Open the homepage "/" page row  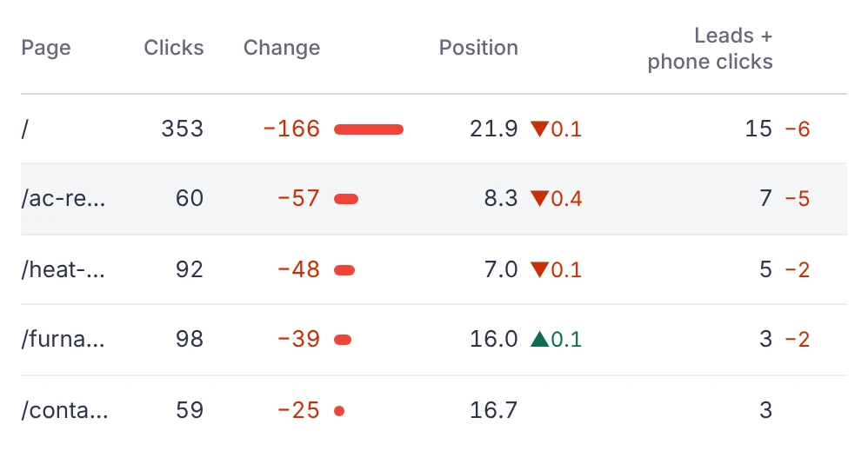(434, 129)
